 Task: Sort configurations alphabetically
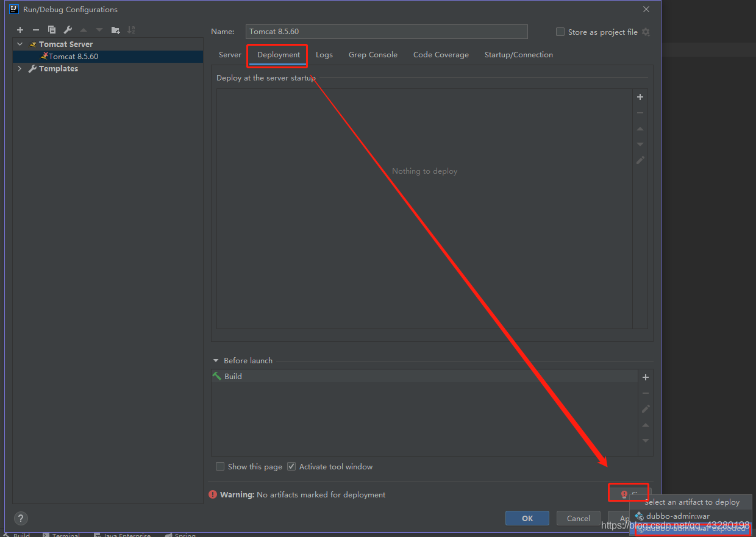(x=131, y=30)
